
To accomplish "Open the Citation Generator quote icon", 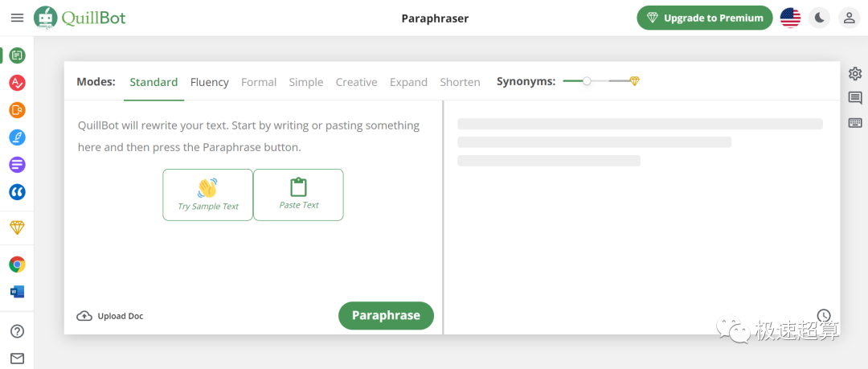I will click(17, 192).
